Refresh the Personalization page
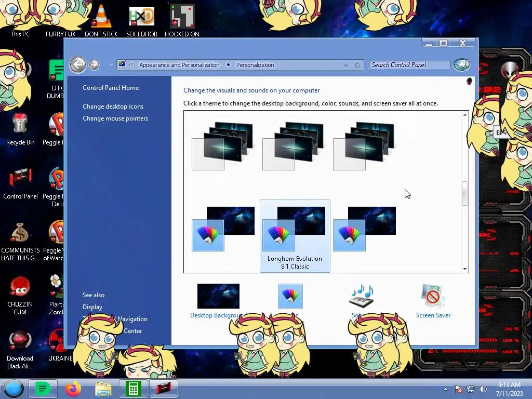The image size is (532, 399). [357, 65]
